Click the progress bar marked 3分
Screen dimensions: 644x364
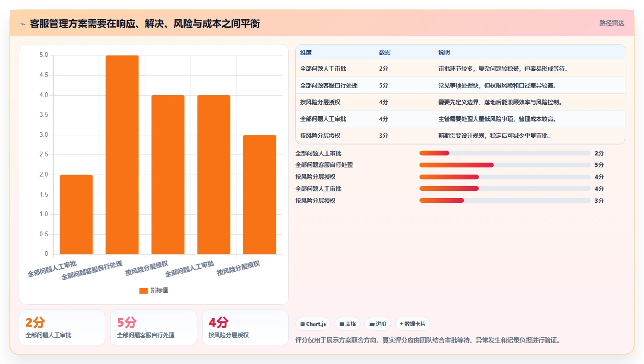(505, 200)
